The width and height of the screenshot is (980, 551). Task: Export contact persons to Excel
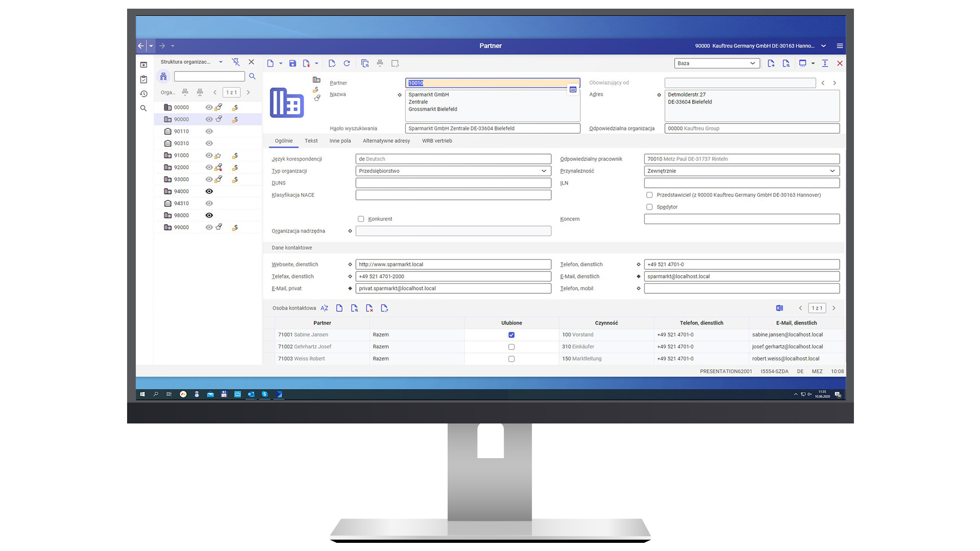[x=779, y=308]
